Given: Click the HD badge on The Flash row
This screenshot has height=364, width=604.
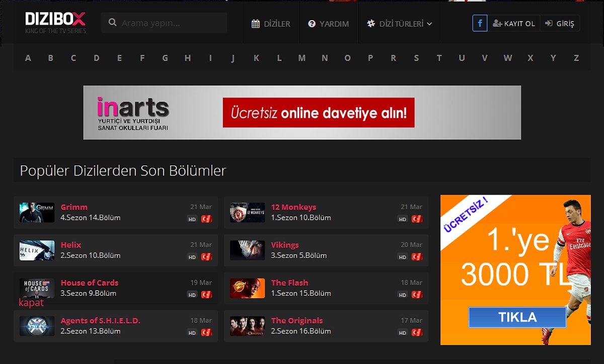Looking at the screenshot, I should point(402,295).
